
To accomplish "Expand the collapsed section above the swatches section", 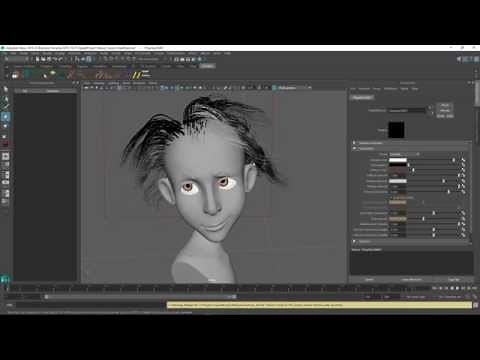I will [354, 143].
